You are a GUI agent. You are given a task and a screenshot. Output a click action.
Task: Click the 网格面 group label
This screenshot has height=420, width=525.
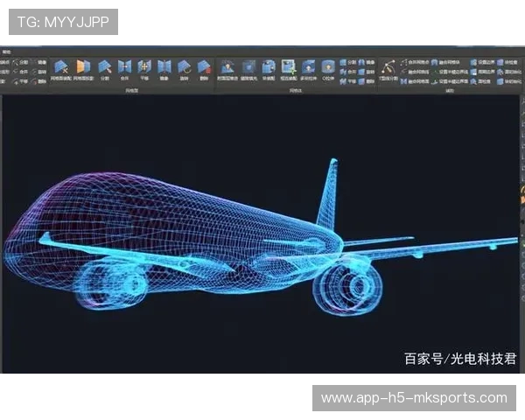[133, 89]
